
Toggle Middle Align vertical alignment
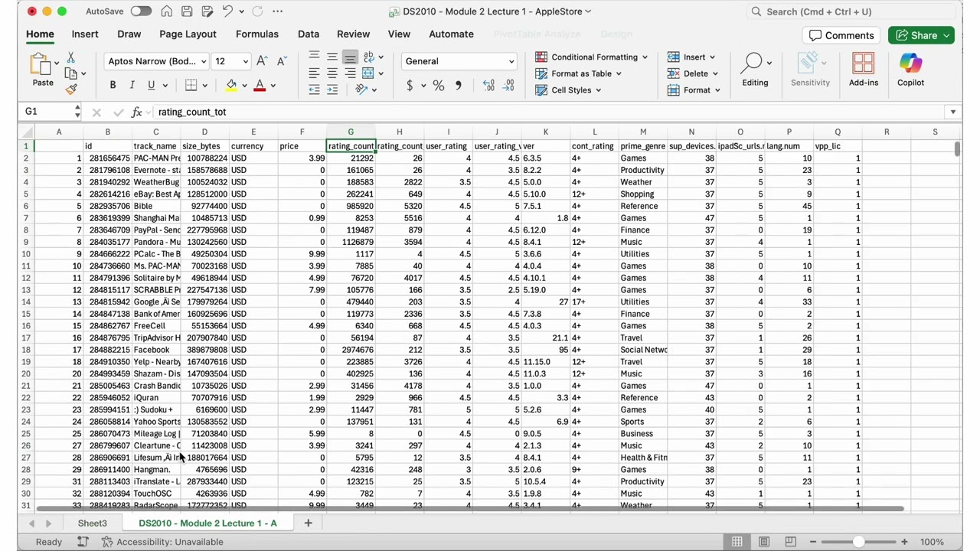(x=332, y=57)
